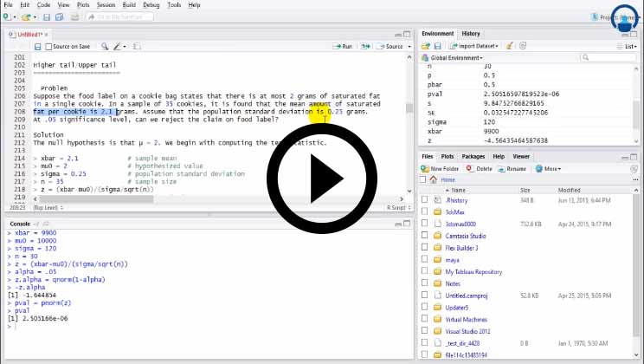
Task: Enable the Source on Save checkbox
Action: (x=49, y=46)
